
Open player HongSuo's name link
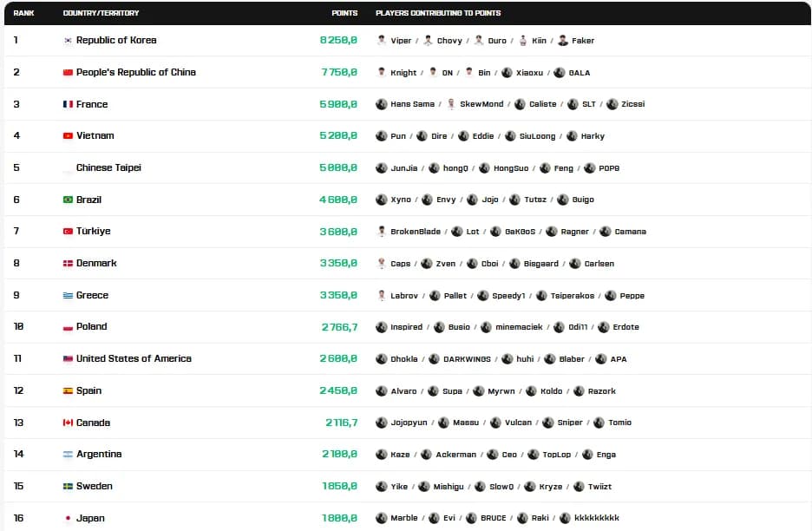click(511, 168)
